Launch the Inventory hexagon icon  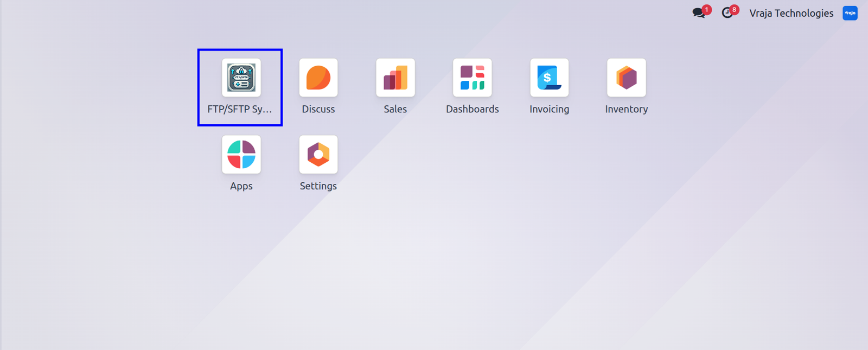click(x=627, y=78)
